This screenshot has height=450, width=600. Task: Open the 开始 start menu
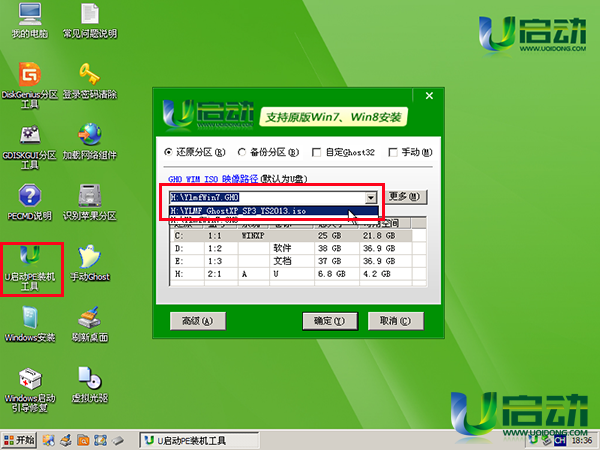[20, 440]
